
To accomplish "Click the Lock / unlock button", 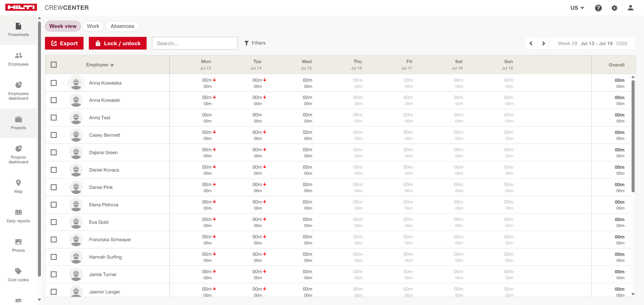I will tap(118, 43).
